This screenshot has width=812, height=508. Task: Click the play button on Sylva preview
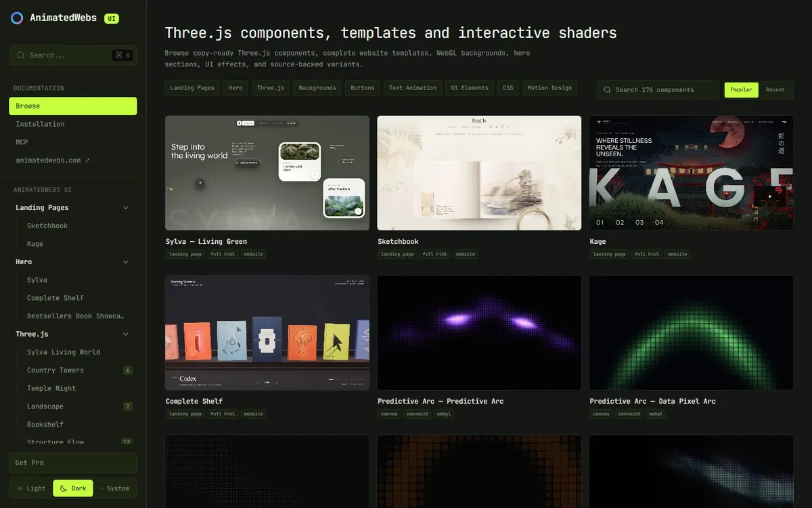200,182
